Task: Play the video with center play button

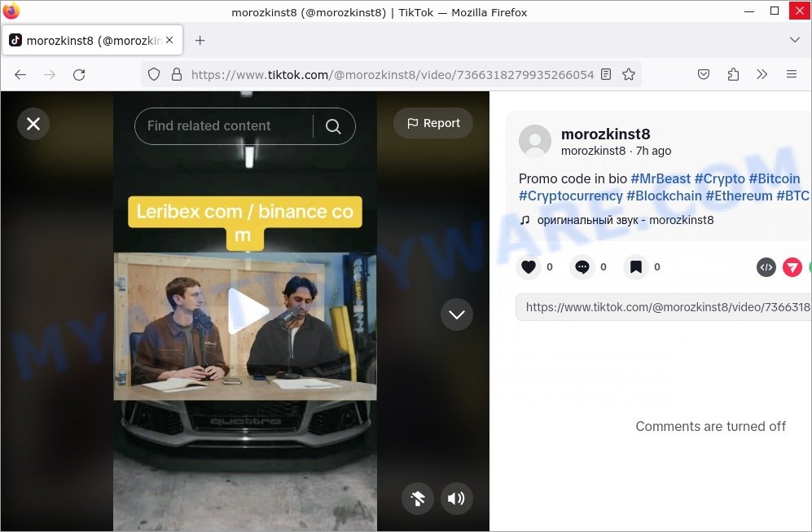Action: [248, 310]
